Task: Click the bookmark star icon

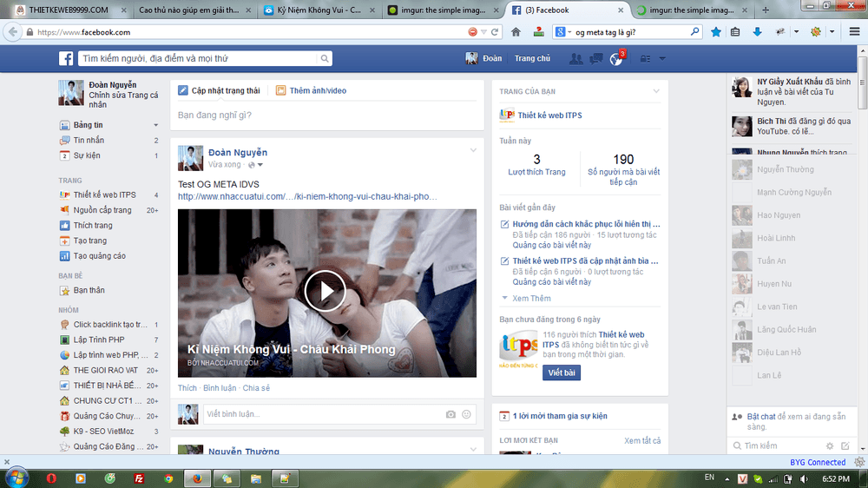Action: [716, 32]
